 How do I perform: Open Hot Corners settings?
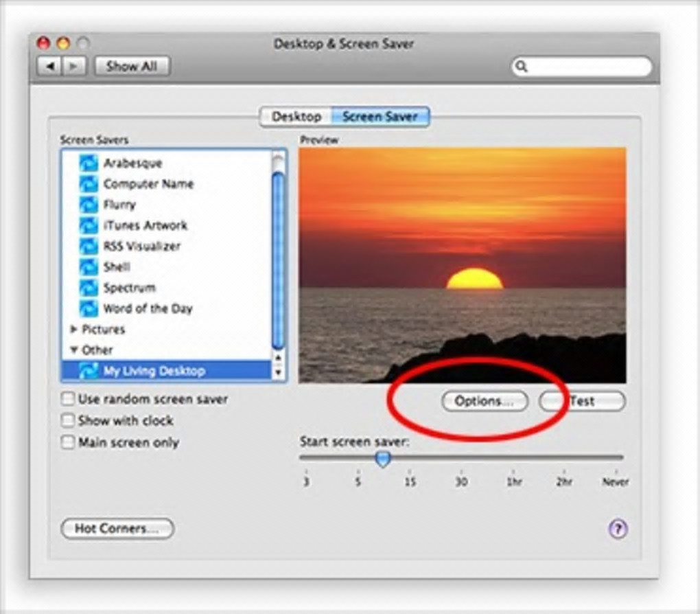coord(117,529)
